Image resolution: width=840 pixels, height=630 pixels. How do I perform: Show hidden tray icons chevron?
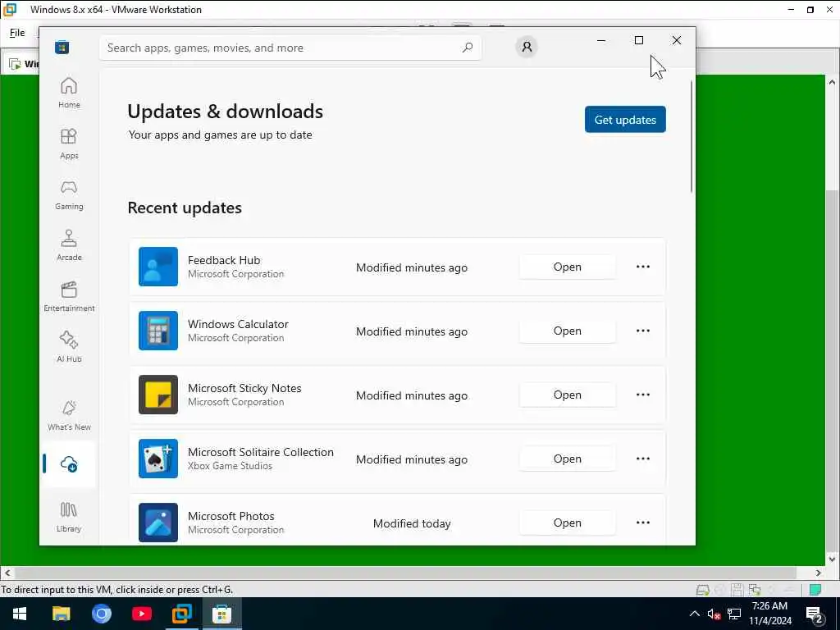[x=694, y=614]
